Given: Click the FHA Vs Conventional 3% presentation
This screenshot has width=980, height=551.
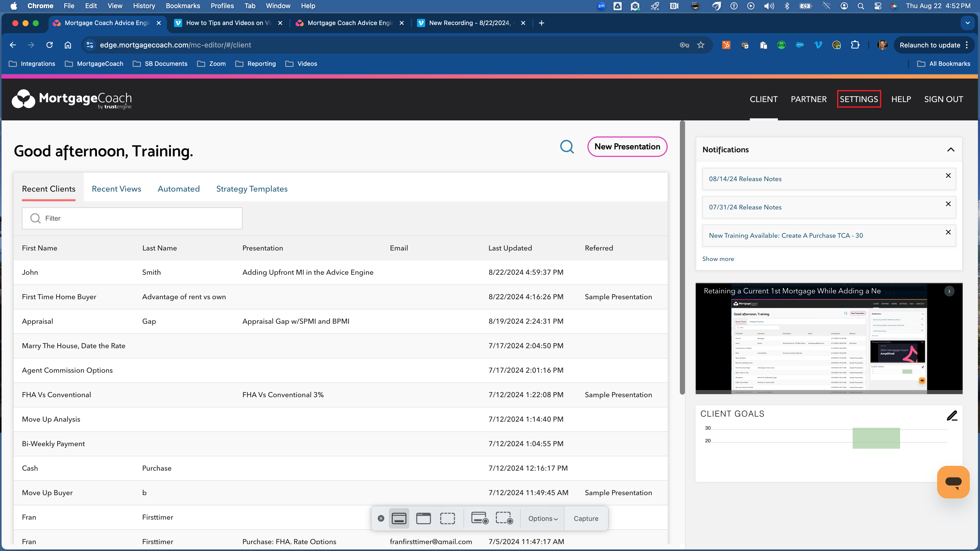Looking at the screenshot, I should click(x=283, y=395).
